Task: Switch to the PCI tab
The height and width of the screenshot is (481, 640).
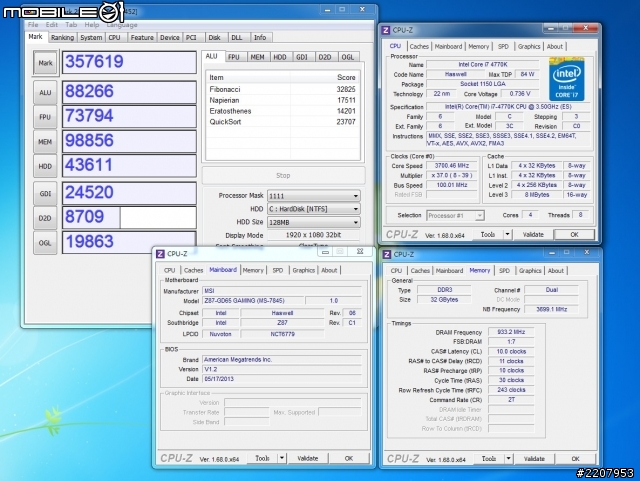Action: [191, 38]
